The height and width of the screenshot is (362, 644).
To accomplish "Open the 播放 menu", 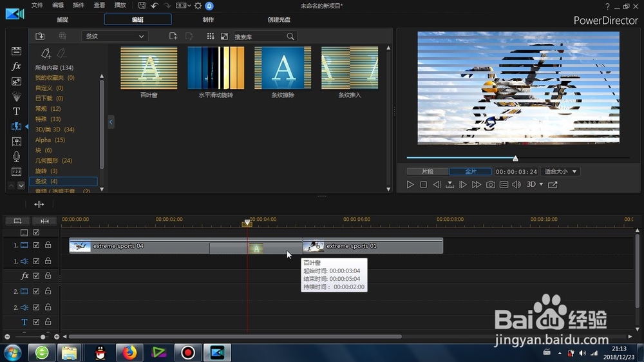I will (120, 5).
